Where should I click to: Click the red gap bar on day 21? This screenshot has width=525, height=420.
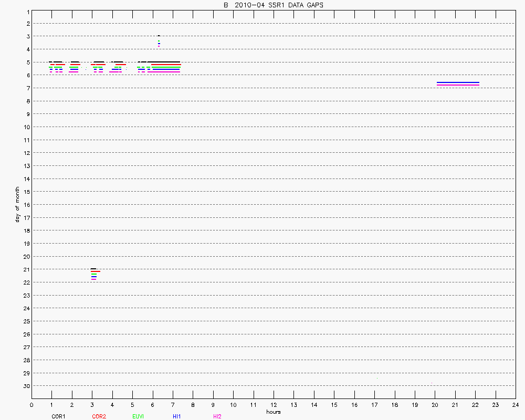[x=96, y=271]
